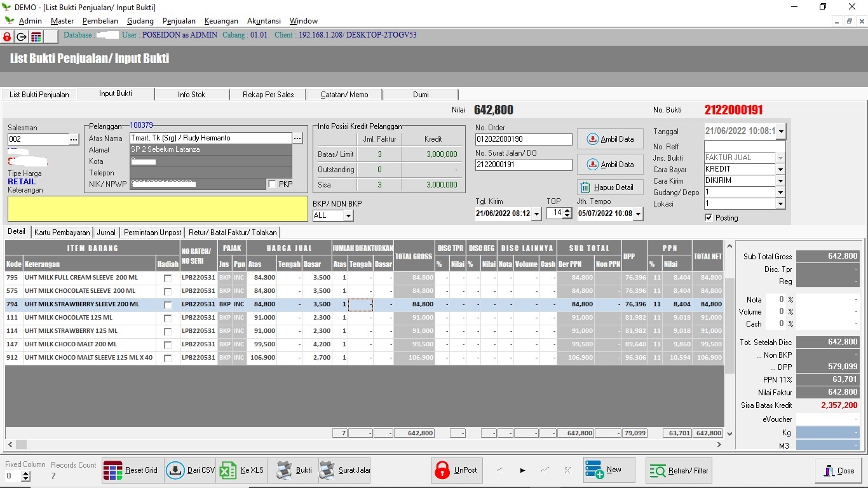868x488 pixels.
Task: Click the horizontal scrollbar under the item grid
Action: point(365,445)
